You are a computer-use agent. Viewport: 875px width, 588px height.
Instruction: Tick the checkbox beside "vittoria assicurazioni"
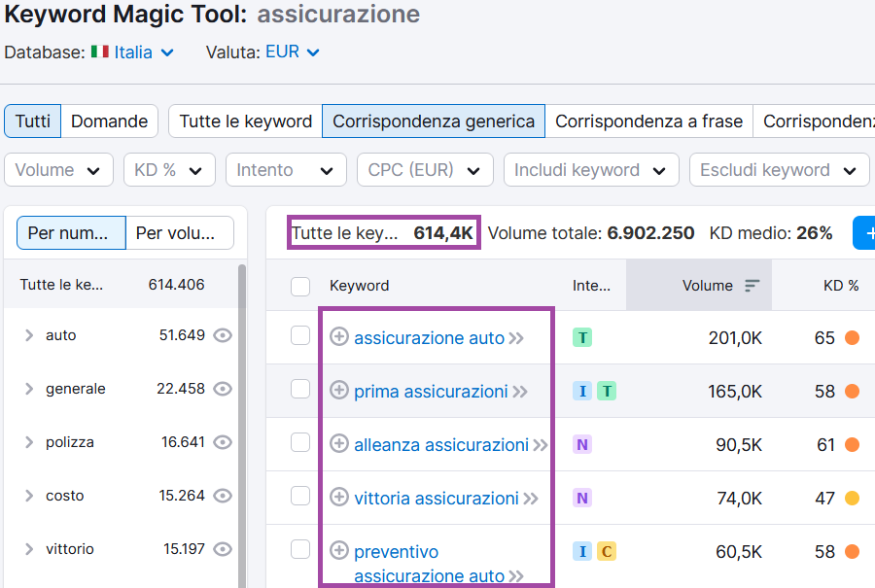299,498
